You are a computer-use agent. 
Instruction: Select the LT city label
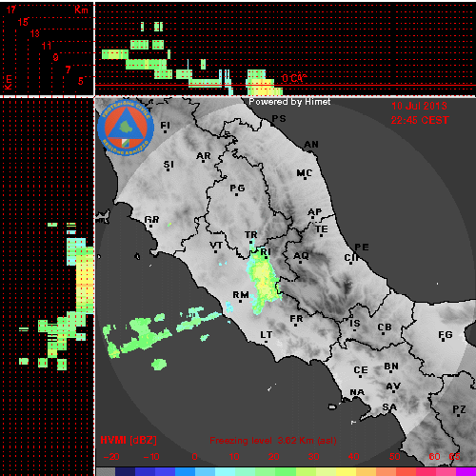click(x=267, y=335)
